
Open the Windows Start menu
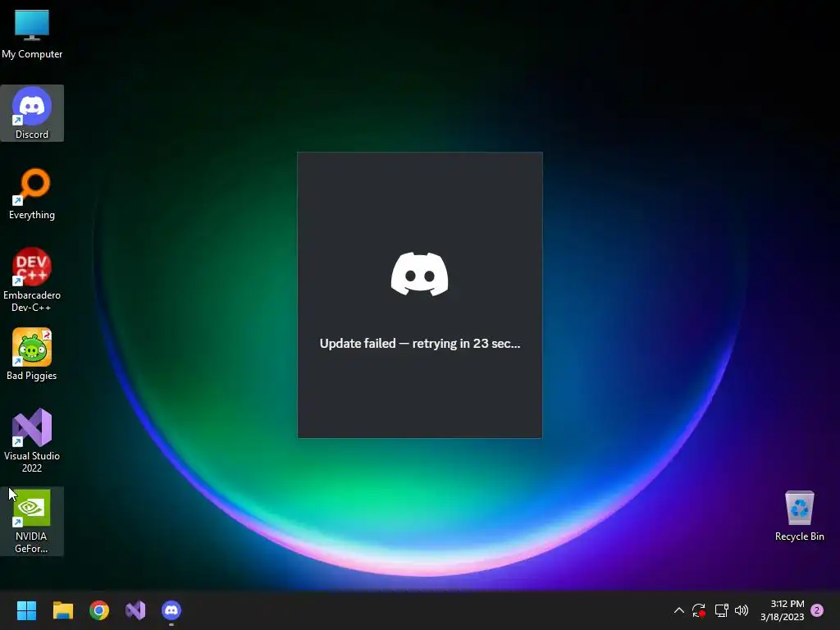pyautogui.click(x=26, y=610)
